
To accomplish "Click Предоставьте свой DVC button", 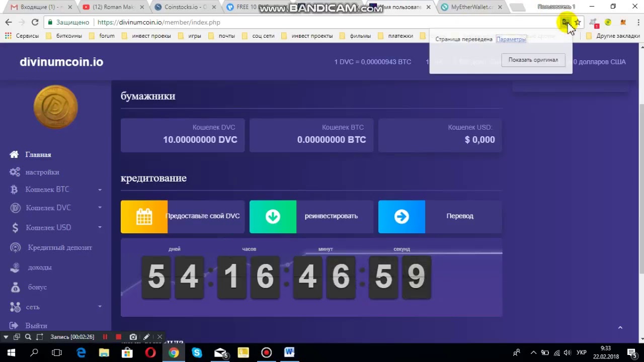I will 183,217.
